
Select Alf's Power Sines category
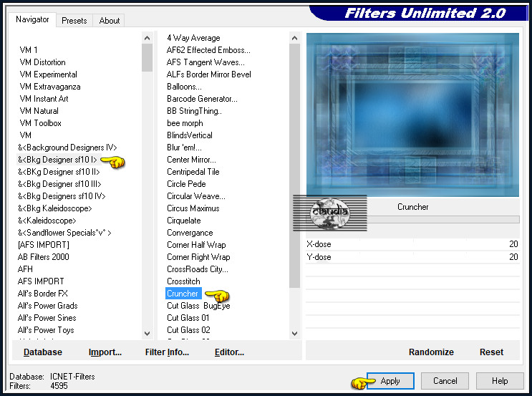pyautogui.click(x=47, y=318)
